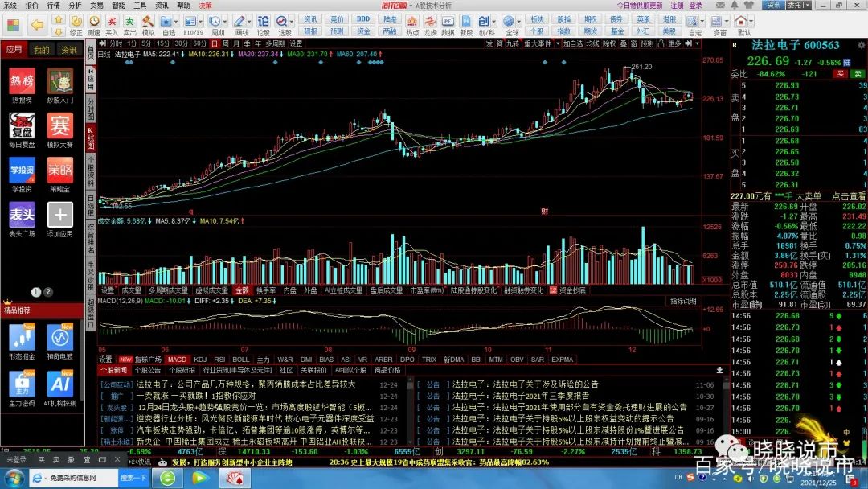Open the 炒股入门 app icon
Viewport: 868px width, 489px height.
(59, 81)
